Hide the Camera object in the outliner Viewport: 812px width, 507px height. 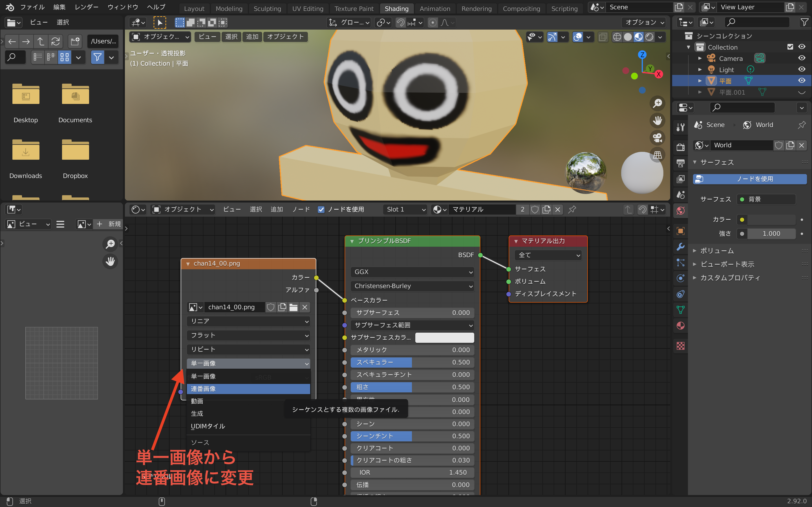pos(802,58)
